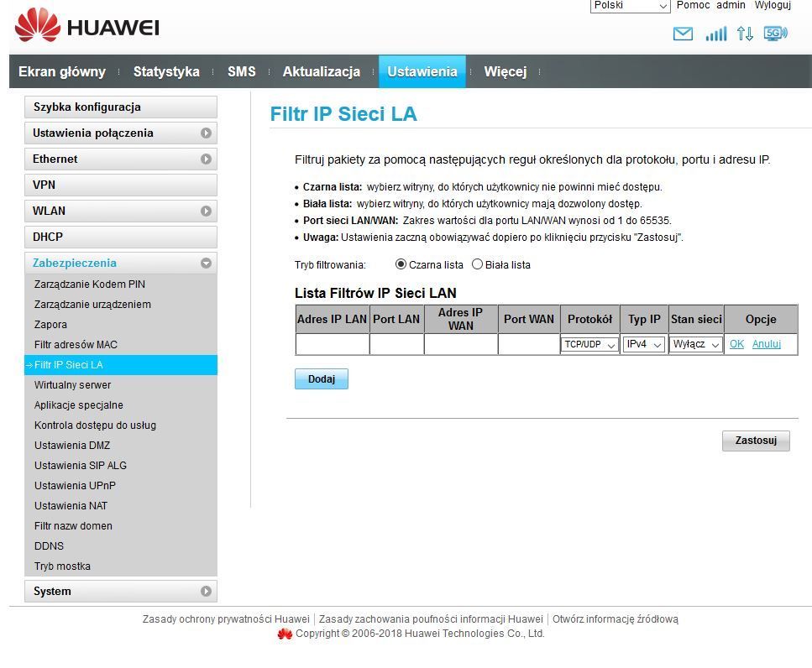Click the Wyloguj logout link
The width and height of the screenshot is (812, 668).
click(x=773, y=5)
